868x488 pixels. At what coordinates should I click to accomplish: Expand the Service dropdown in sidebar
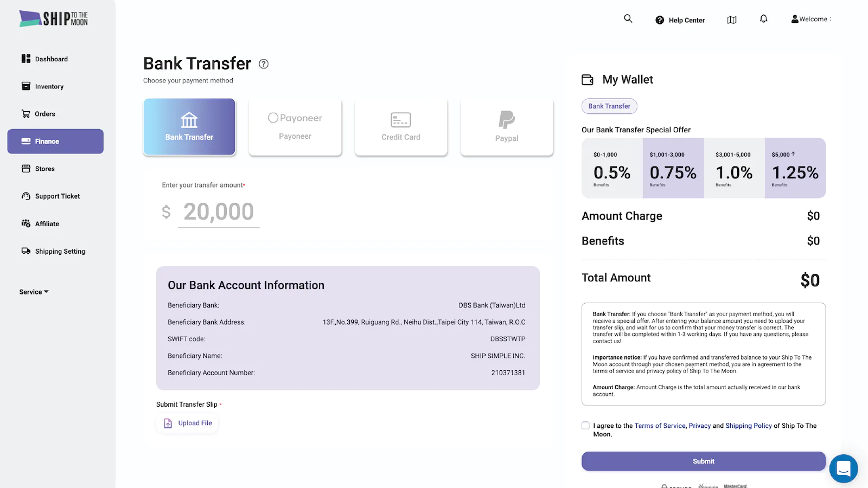pyautogui.click(x=34, y=292)
